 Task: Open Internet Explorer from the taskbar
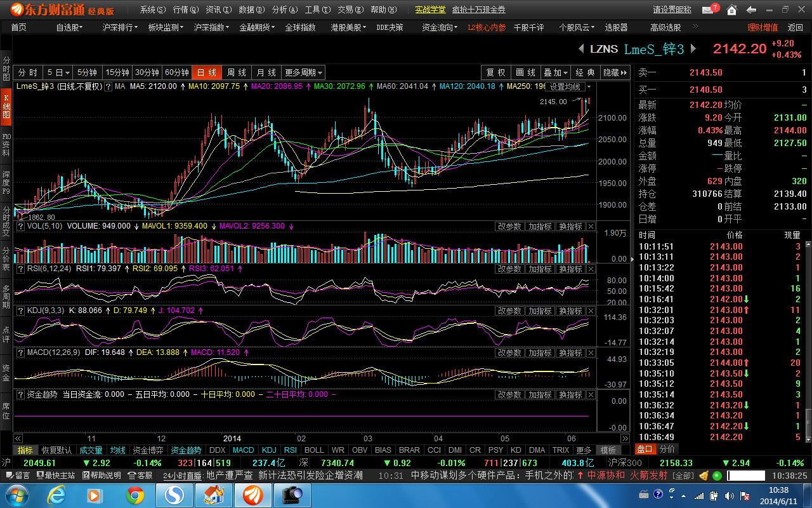pos(57,495)
